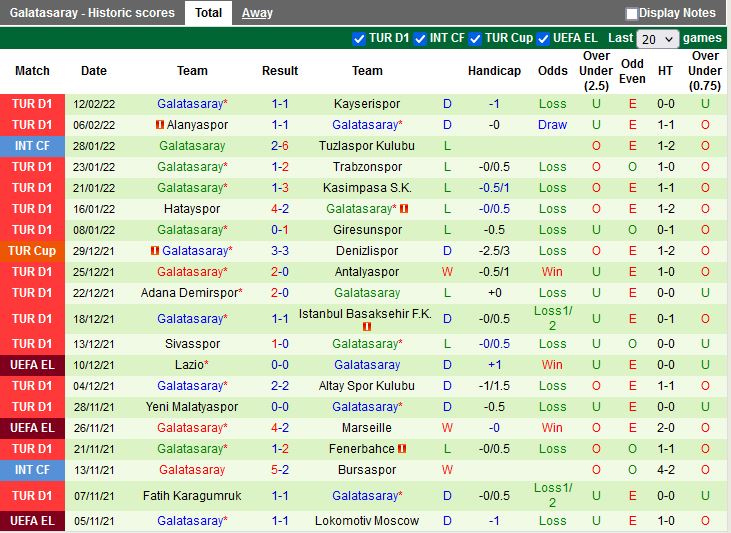Viewport: 731px width, 533px height.
Task: Click the INT CF label on 13/11/21
Action: pos(32,470)
